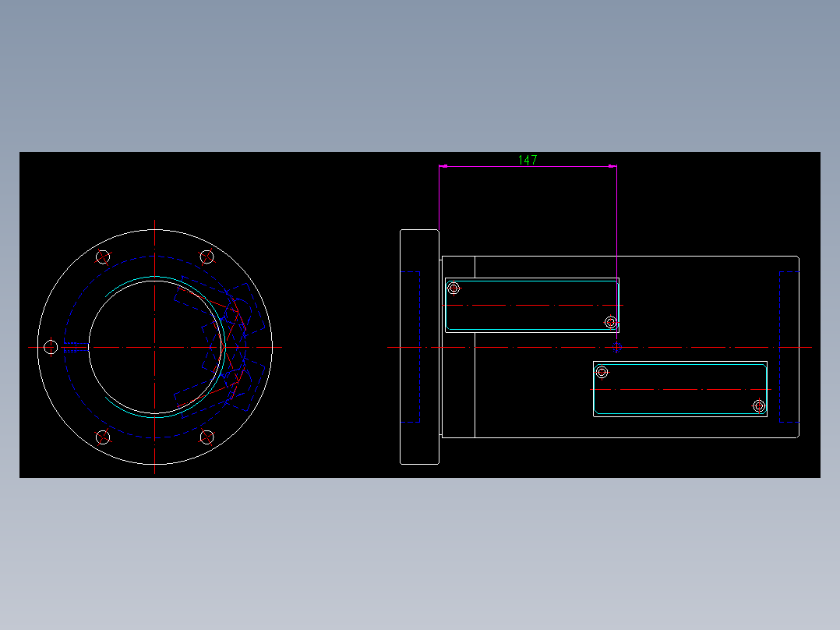Click the leftmost bolt hole on the flange
The image size is (840, 630).
click(51, 346)
